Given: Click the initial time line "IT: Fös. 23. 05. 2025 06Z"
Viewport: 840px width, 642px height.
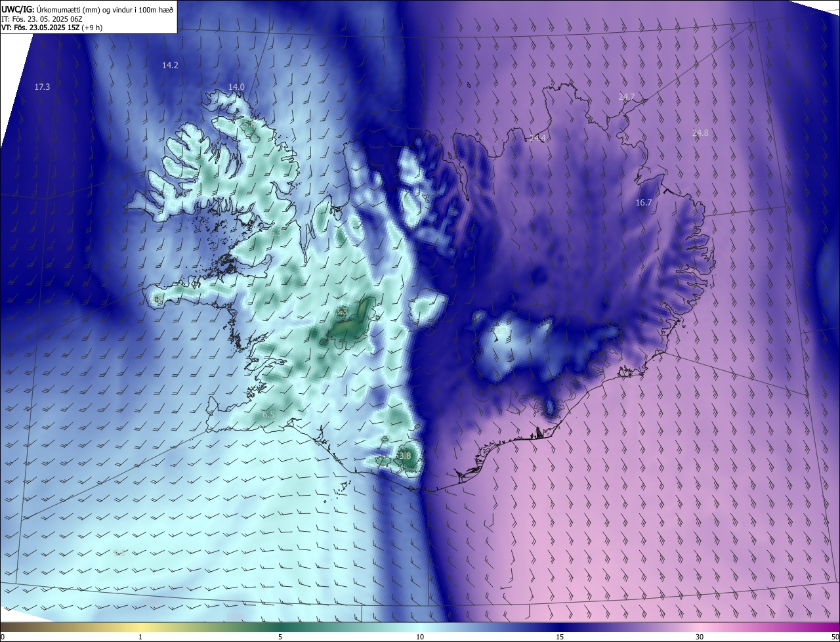Looking at the screenshot, I should (x=43, y=19).
